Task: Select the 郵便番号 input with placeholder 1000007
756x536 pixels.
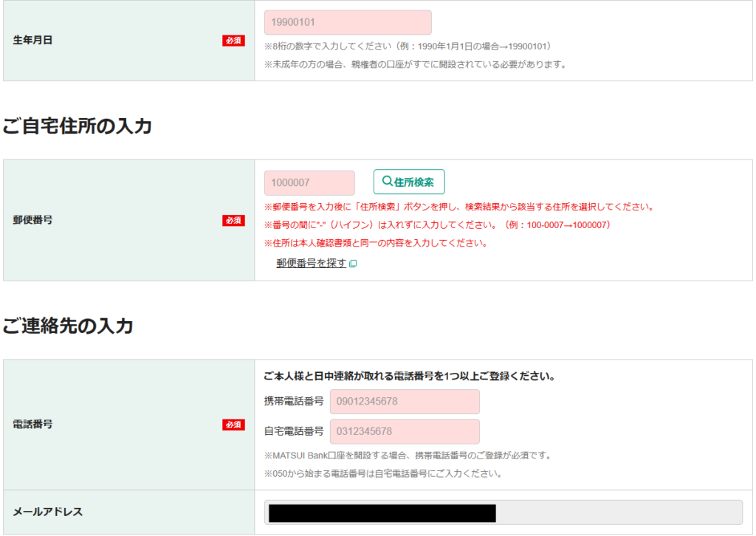Action: click(309, 183)
